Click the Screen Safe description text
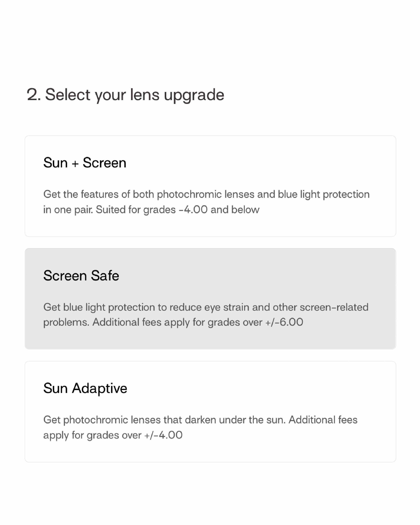This screenshot has height=525, width=420. click(206, 315)
